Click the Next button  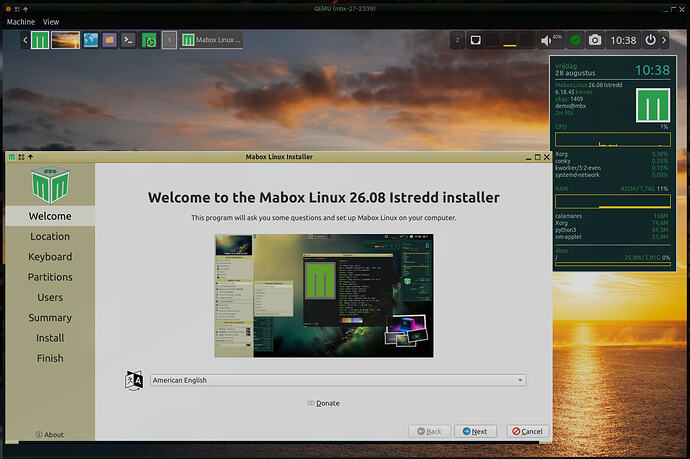(475, 431)
